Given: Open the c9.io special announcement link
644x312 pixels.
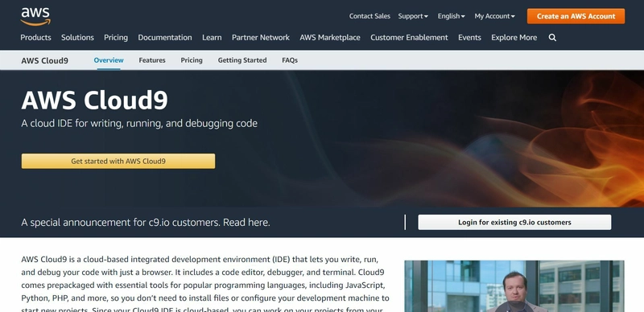Looking at the screenshot, I should [x=146, y=222].
